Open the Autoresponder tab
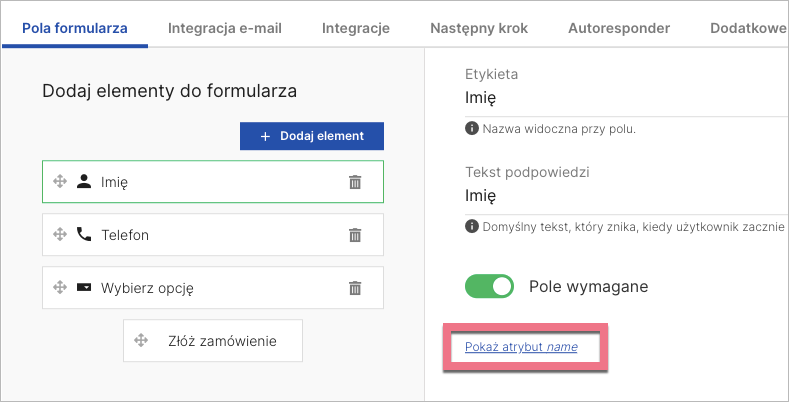789x402 pixels. (619, 28)
